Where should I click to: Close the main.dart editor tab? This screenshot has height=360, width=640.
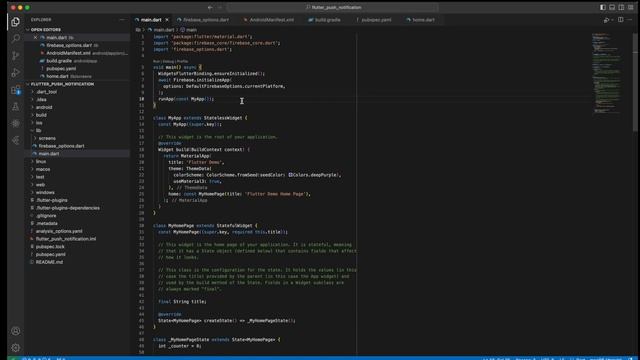pyautogui.click(x=167, y=20)
